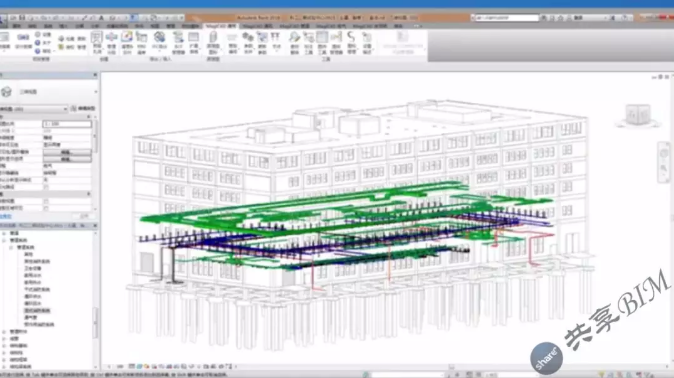674x378 pixels.
Task: Open the MagiCAD 通风 ribbon tab
Action: tap(257, 26)
